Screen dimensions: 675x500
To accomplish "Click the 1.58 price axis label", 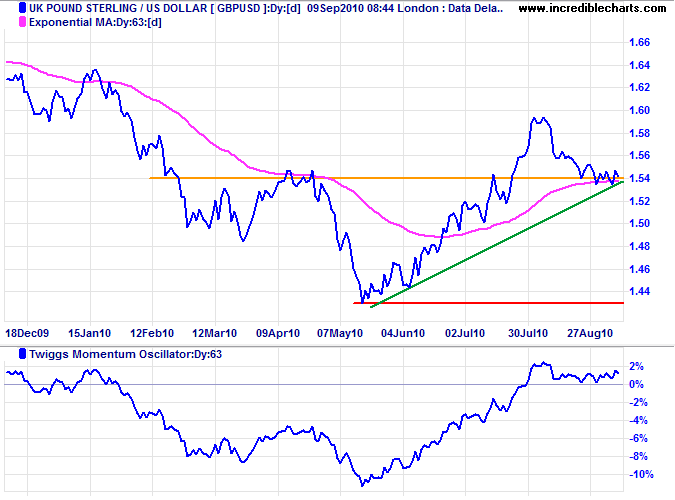I will click(639, 133).
